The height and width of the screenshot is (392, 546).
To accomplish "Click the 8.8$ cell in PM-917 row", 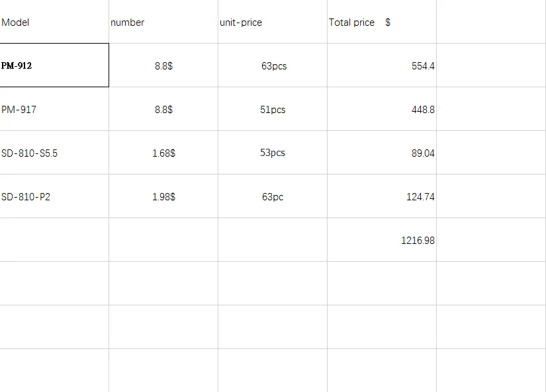I will tap(163, 109).
